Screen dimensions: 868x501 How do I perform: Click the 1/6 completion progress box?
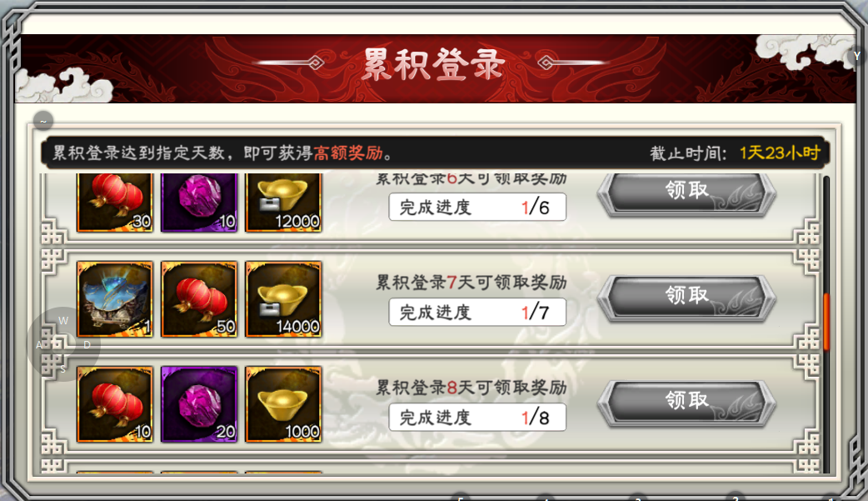[477, 207]
